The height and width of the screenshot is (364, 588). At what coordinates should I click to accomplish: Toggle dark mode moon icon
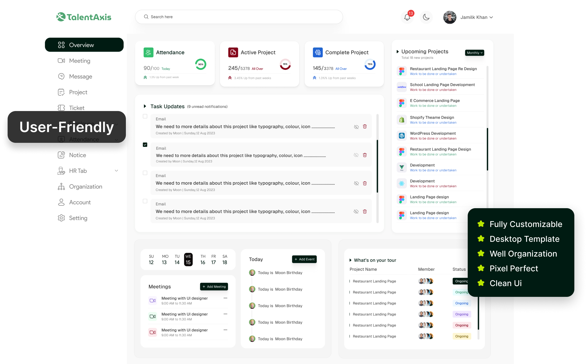point(426,17)
